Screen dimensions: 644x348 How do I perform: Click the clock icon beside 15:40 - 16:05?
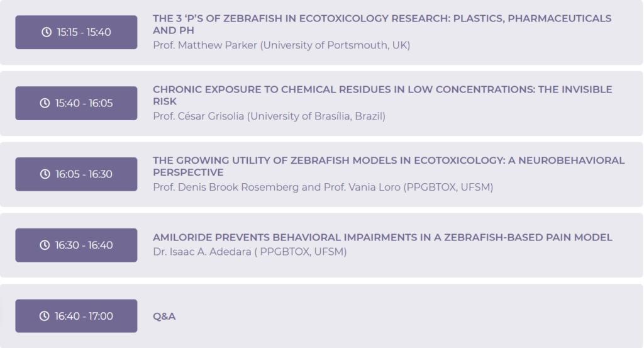[x=45, y=103]
